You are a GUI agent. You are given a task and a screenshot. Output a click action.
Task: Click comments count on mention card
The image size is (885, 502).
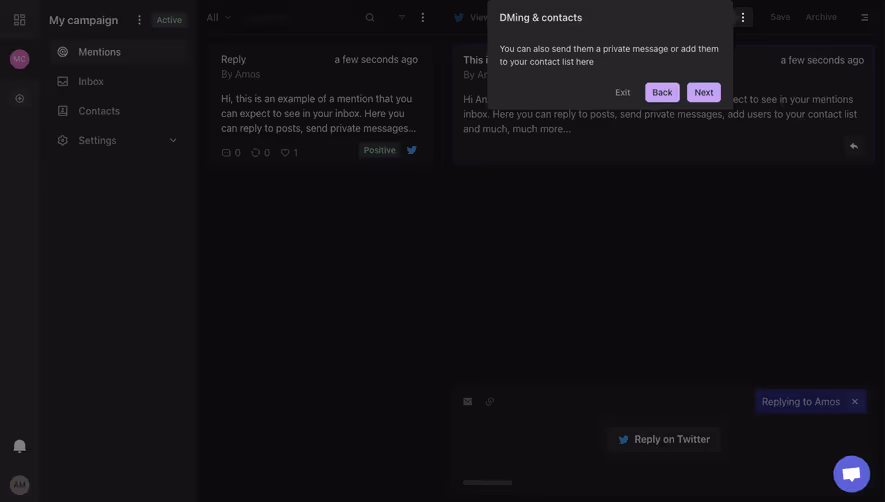pyautogui.click(x=231, y=152)
